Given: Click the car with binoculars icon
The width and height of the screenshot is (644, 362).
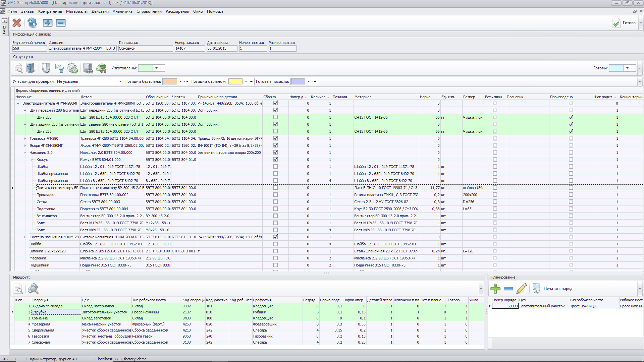Looking at the screenshot, I should 101,68.
